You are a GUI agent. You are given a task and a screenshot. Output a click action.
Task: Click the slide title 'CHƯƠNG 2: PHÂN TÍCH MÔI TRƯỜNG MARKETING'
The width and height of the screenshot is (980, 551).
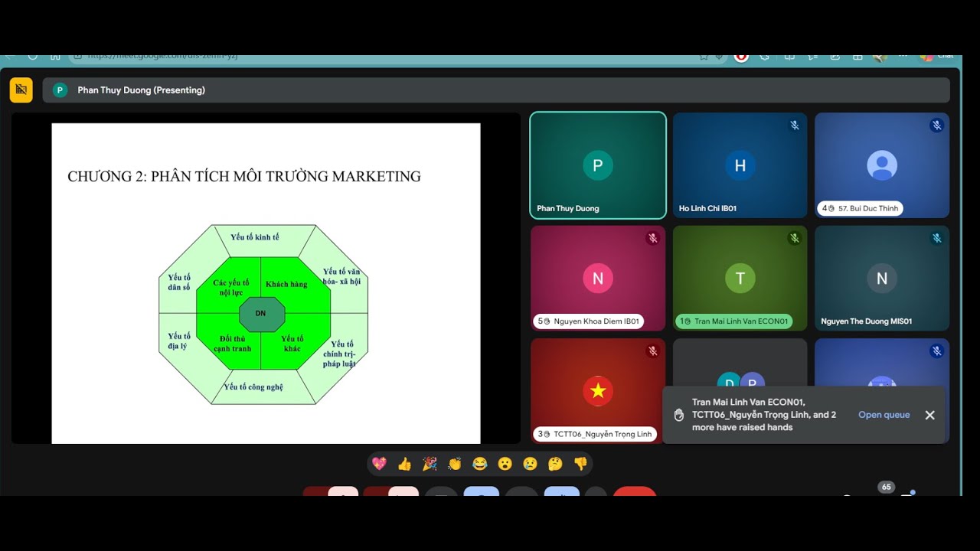[x=244, y=176]
